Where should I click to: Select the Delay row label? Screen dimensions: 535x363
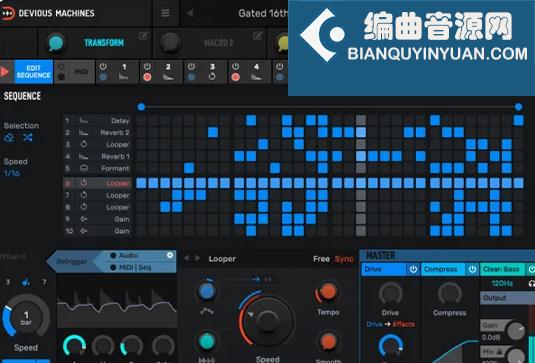pyautogui.click(x=120, y=121)
